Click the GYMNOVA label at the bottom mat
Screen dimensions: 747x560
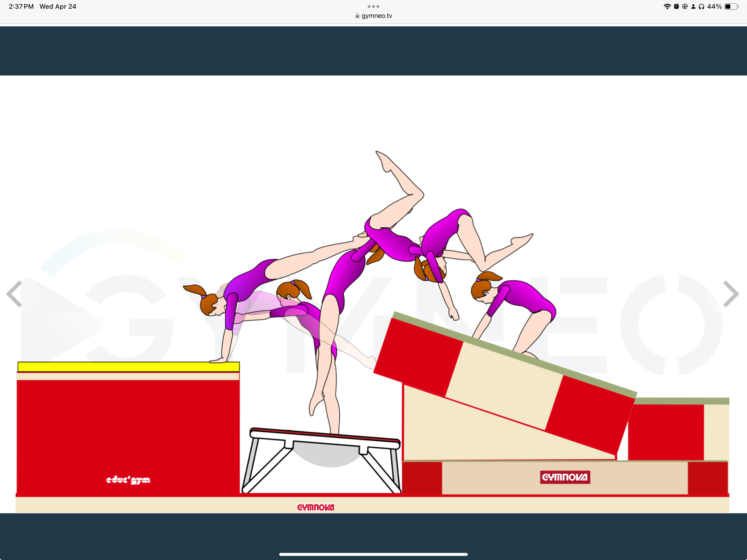pos(316,507)
